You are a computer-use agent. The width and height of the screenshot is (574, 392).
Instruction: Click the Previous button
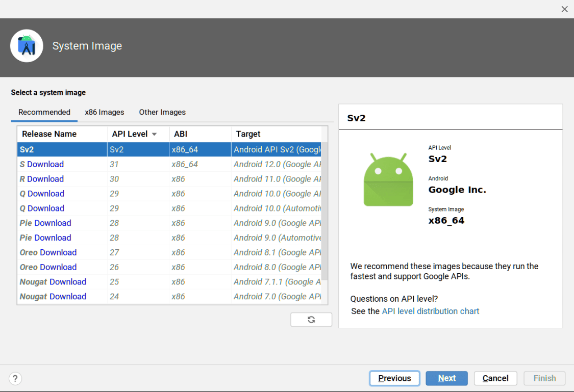(x=394, y=378)
